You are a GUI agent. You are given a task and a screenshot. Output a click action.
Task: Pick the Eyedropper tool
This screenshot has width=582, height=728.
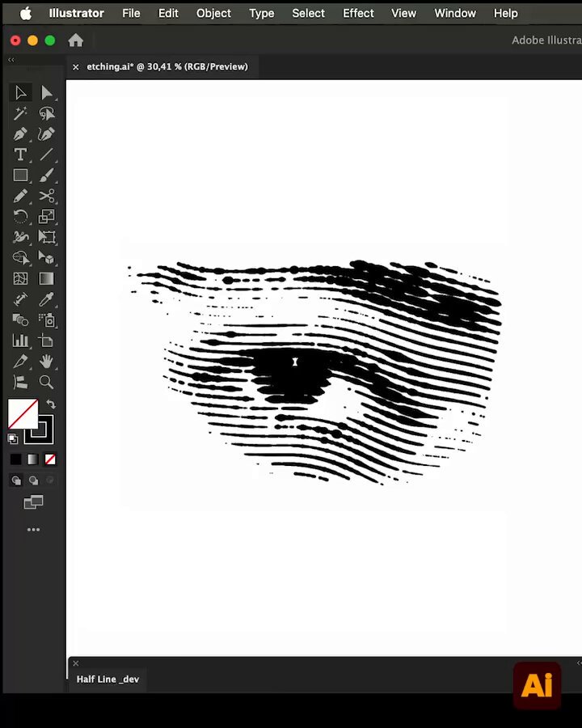coord(46,299)
